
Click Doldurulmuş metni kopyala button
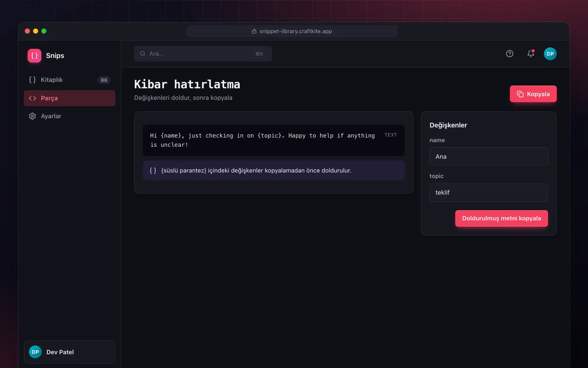(502, 218)
